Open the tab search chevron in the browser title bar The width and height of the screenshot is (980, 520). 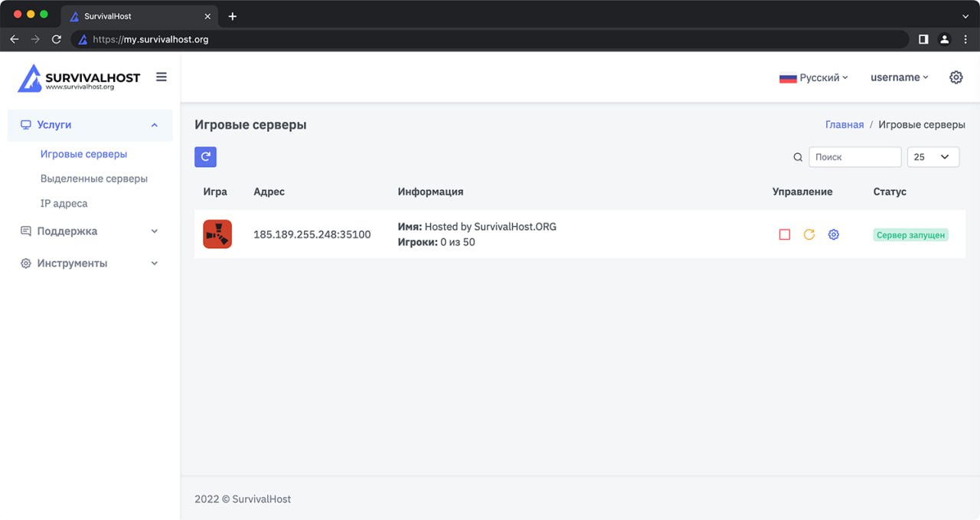[965, 16]
